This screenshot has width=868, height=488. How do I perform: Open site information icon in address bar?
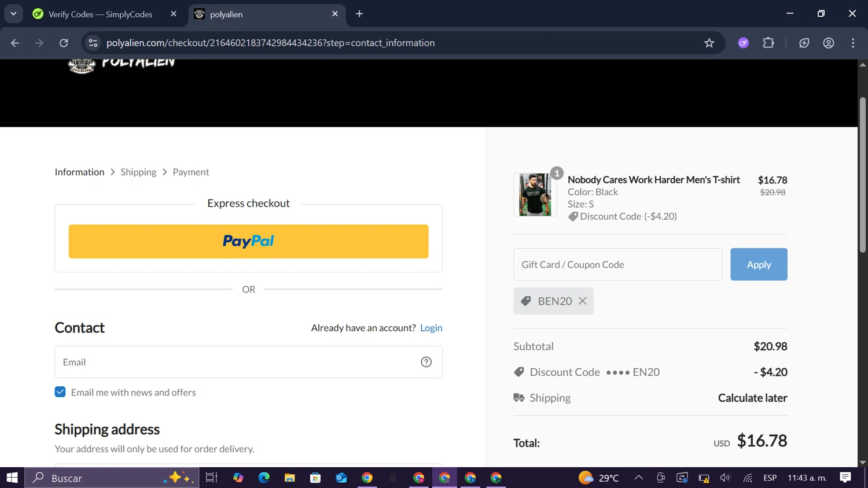pyautogui.click(x=93, y=43)
